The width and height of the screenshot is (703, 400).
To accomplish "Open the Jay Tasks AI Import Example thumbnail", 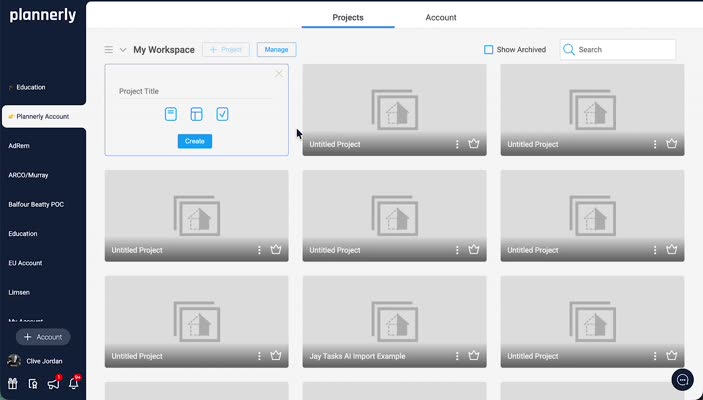I will coord(395,322).
